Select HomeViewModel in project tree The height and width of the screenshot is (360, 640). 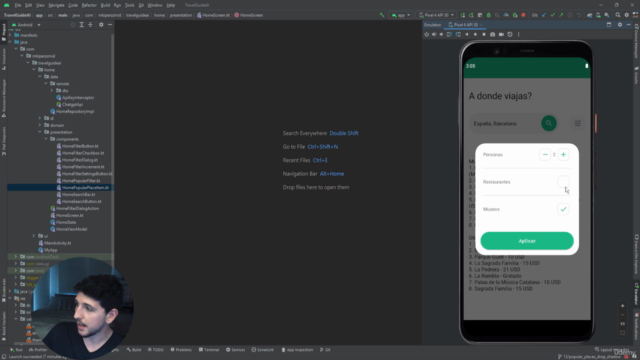click(68, 229)
